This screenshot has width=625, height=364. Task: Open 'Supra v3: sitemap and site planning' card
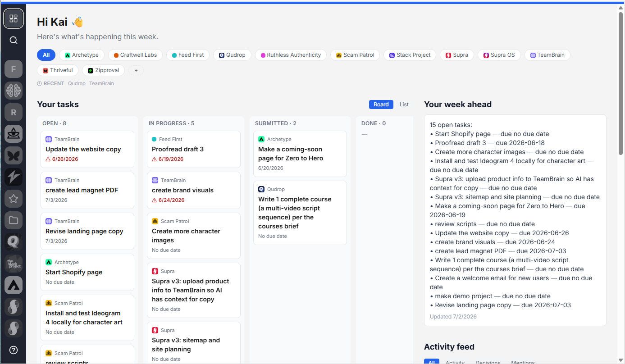coord(194,343)
